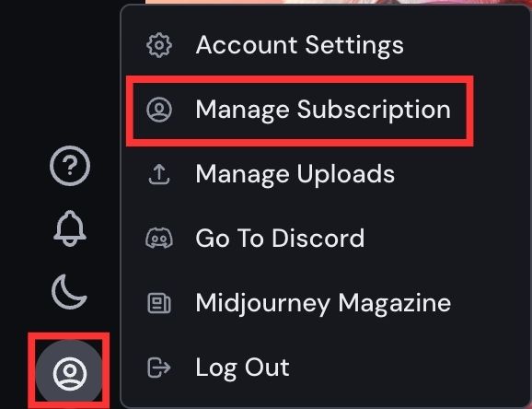Image resolution: width=532 pixels, height=409 pixels.
Task: Log Out of the account
Action: [242, 368]
